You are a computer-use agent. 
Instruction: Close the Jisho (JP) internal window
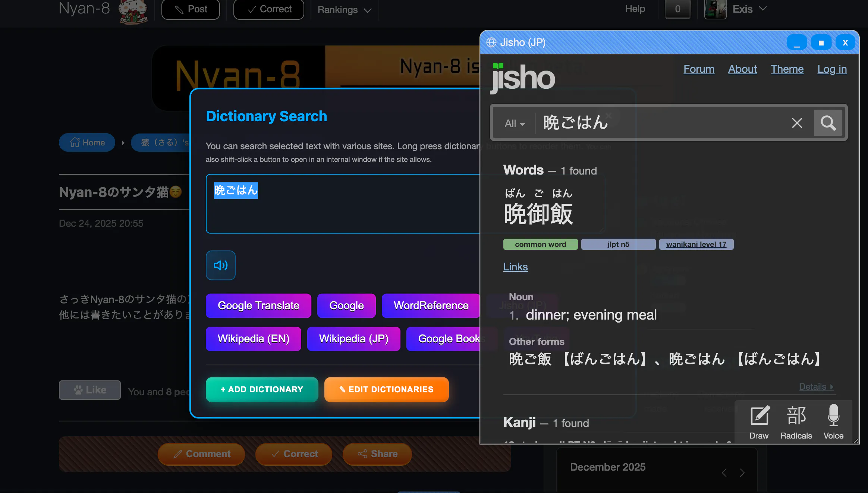845,43
